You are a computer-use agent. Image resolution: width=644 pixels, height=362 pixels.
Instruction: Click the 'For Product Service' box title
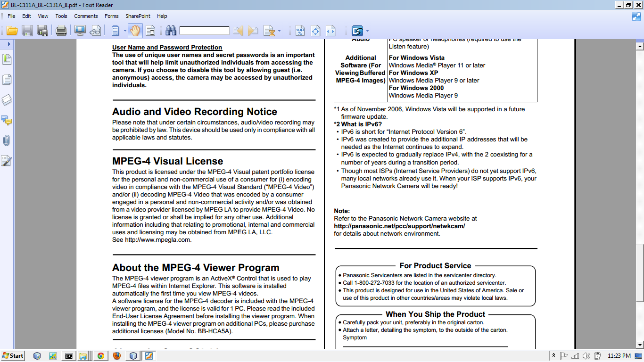click(435, 266)
